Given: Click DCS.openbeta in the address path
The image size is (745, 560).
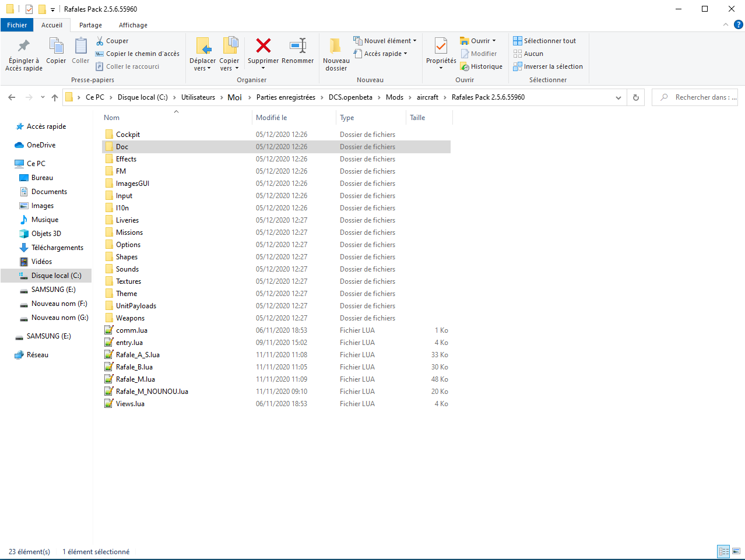Looking at the screenshot, I should [x=350, y=97].
